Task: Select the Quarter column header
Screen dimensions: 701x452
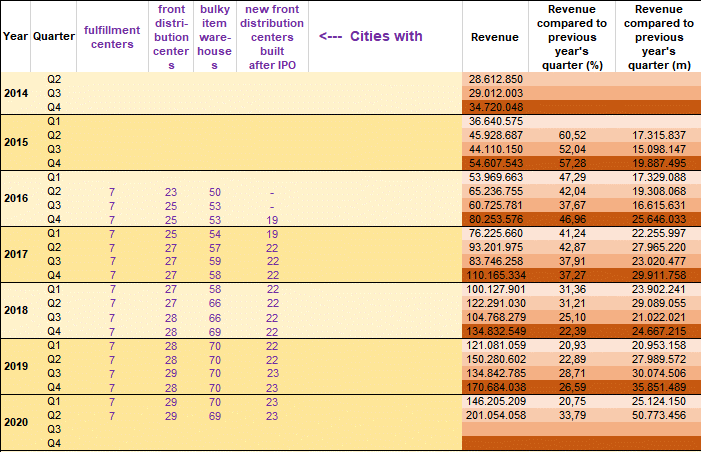Action: click(x=54, y=36)
